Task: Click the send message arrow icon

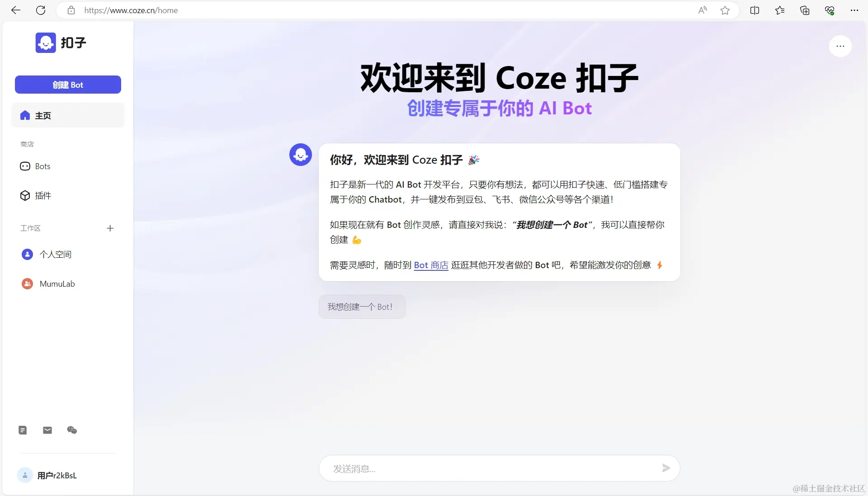Action: pos(666,468)
